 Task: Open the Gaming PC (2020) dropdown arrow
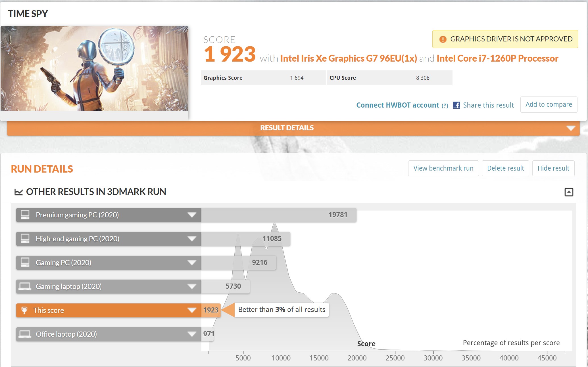(192, 263)
